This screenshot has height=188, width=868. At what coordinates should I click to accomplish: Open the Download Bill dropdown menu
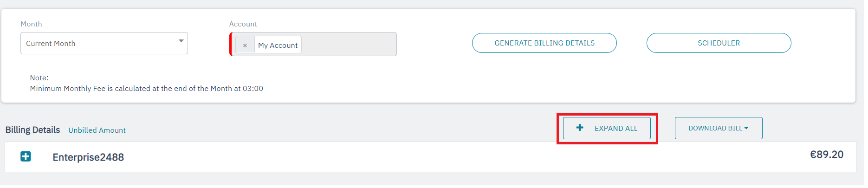point(718,128)
